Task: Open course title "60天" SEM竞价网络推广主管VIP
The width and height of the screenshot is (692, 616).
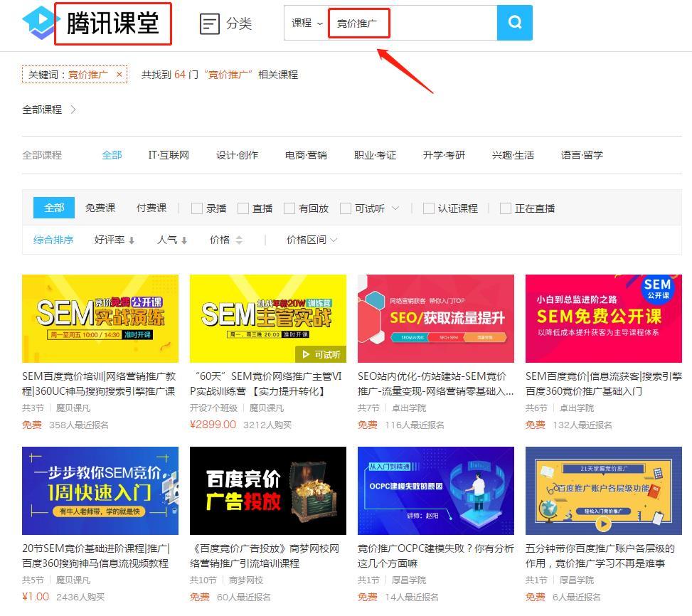Action: 266,383
